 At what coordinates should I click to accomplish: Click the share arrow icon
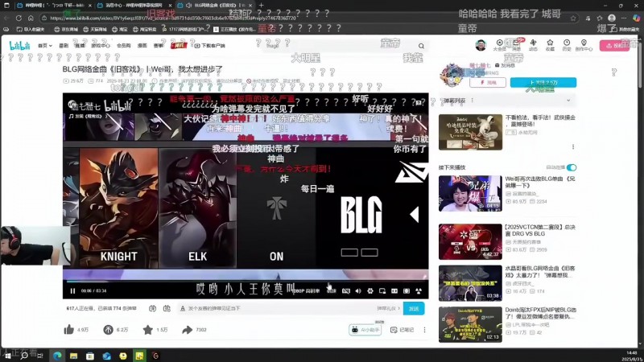click(188, 330)
